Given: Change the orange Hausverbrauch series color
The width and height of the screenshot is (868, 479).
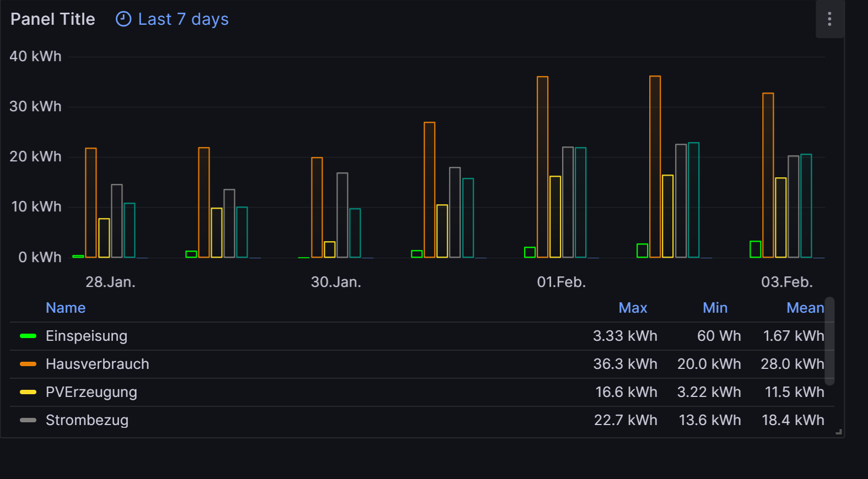Looking at the screenshot, I should 28,364.
